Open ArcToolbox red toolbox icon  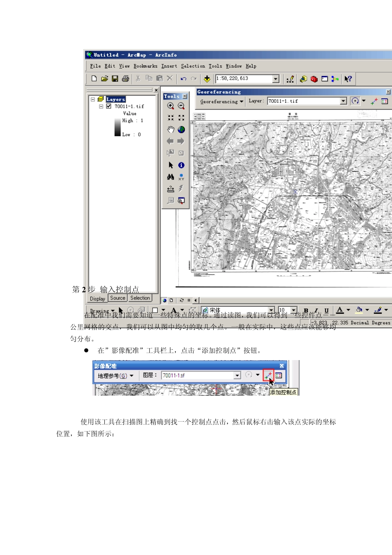point(314,79)
